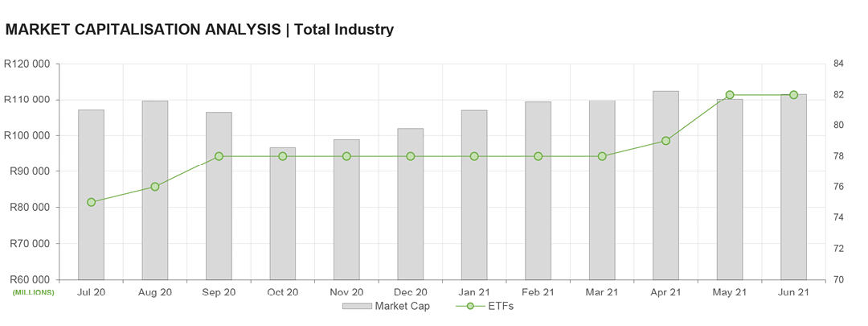
Task: Click the Jan 21 ETFs data point
Action: (x=474, y=156)
